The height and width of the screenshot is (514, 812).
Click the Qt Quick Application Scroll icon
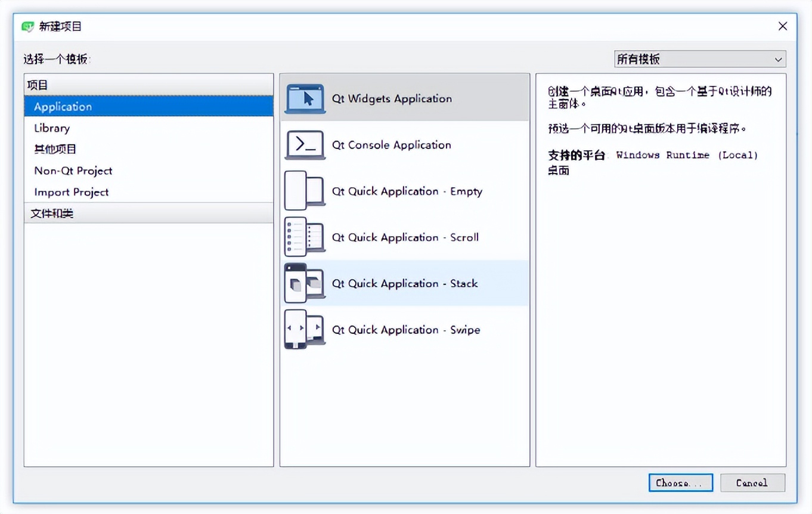click(305, 237)
